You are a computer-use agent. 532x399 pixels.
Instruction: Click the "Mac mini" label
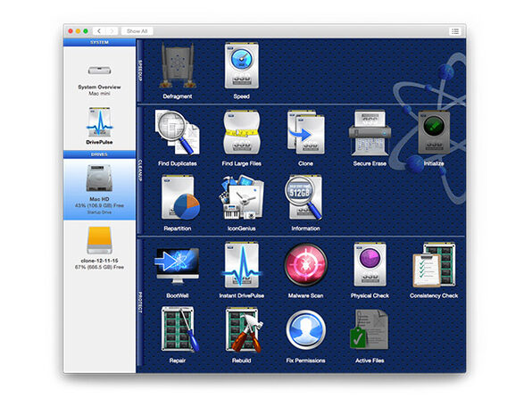[99, 94]
